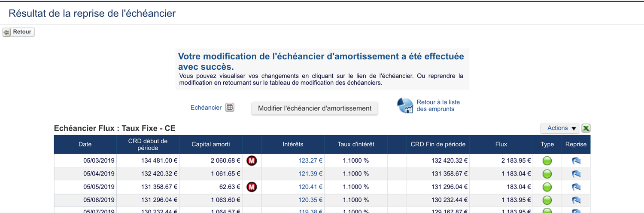Click the 134 481.00 € CRD début cell

[x=148, y=161]
